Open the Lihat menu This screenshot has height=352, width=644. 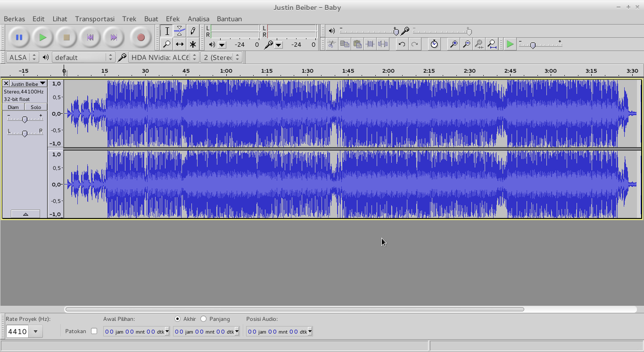(60, 19)
